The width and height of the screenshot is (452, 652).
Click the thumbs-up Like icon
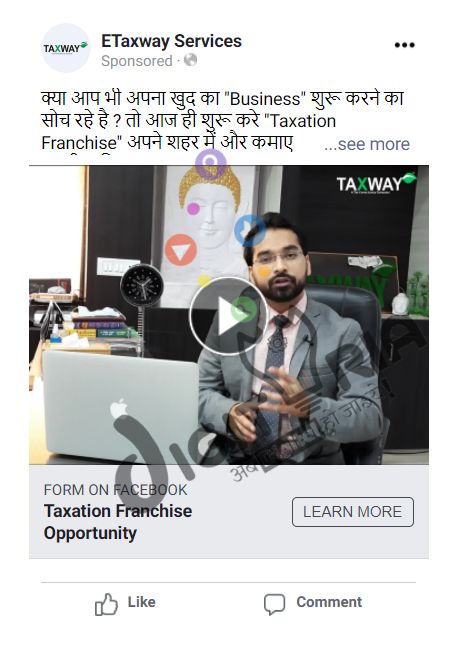(x=106, y=604)
